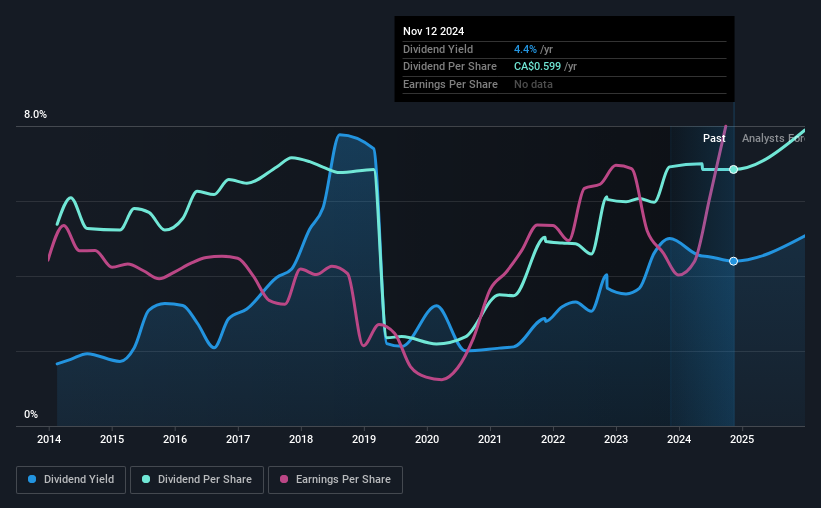821x508 pixels.
Task: Click the 0% y-axis label
Action: point(31,414)
